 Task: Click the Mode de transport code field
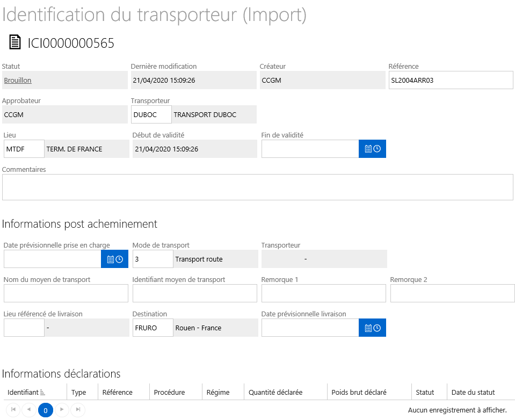click(153, 259)
